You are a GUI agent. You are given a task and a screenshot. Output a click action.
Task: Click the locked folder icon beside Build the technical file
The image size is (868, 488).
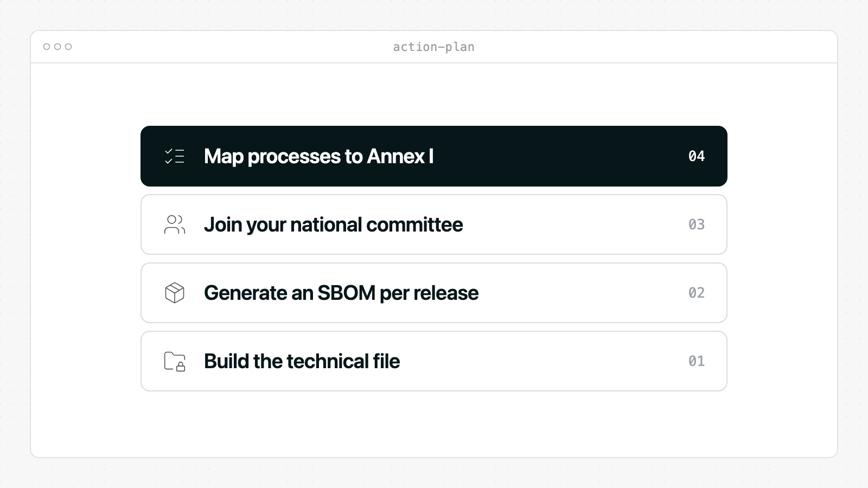tap(175, 361)
